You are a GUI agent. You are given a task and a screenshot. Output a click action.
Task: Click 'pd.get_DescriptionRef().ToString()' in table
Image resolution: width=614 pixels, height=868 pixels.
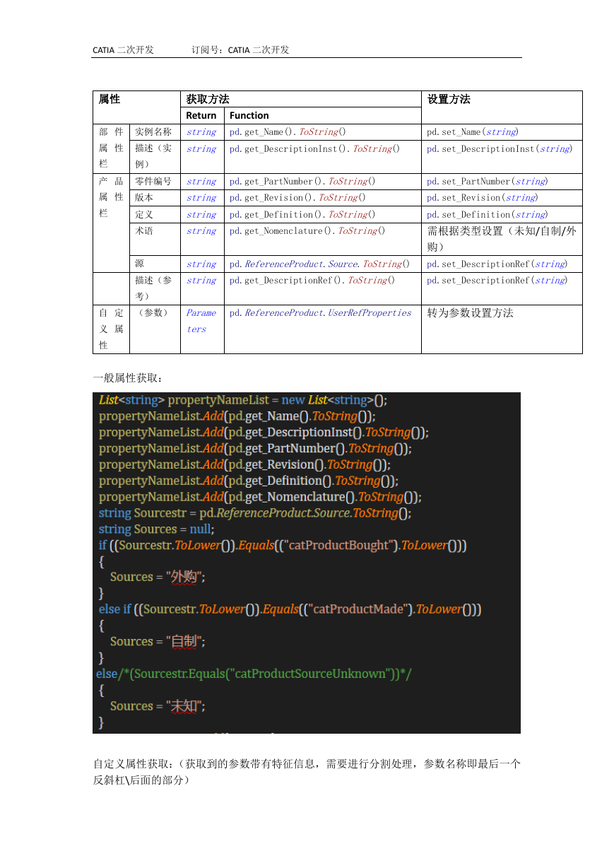[x=313, y=281]
